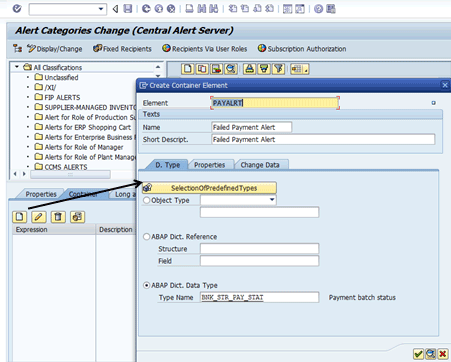The height and width of the screenshot is (362, 451).
Task: Click the Find/filter icon in list toolbar
Action: pyautogui.click(x=264, y=69)
